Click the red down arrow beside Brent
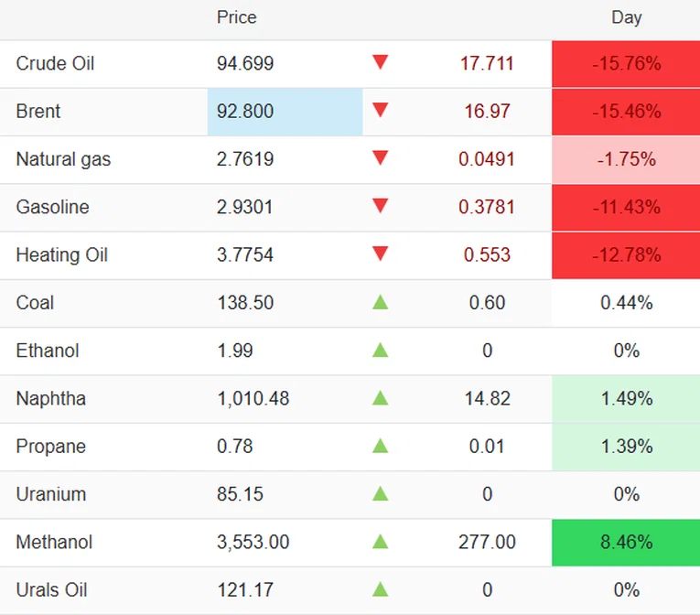 point(381,111)
